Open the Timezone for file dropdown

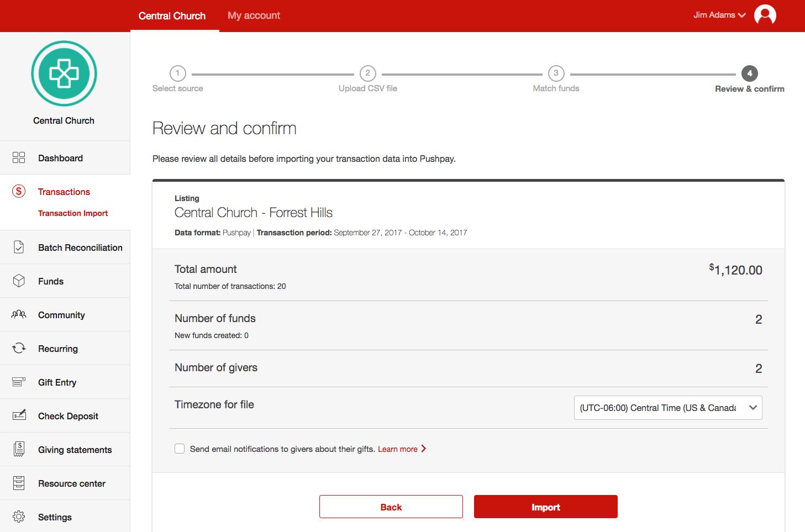pyautogui.click(x=667, y=408)
